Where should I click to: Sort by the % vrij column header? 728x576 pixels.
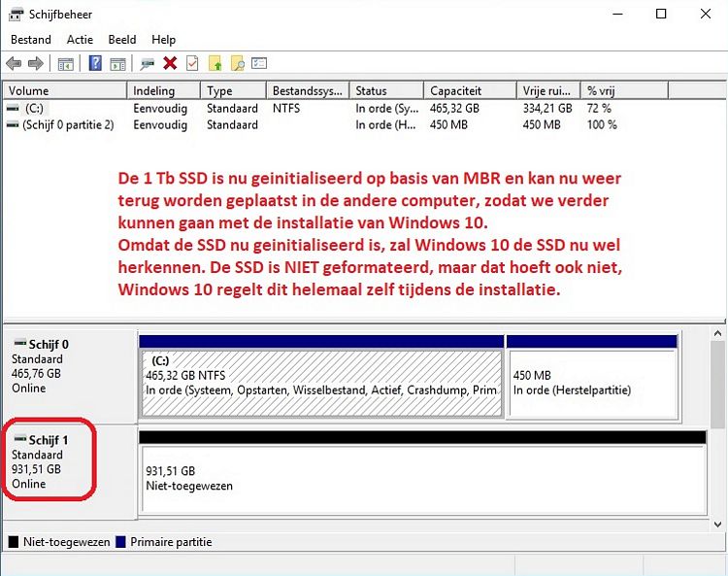point(625,90)
